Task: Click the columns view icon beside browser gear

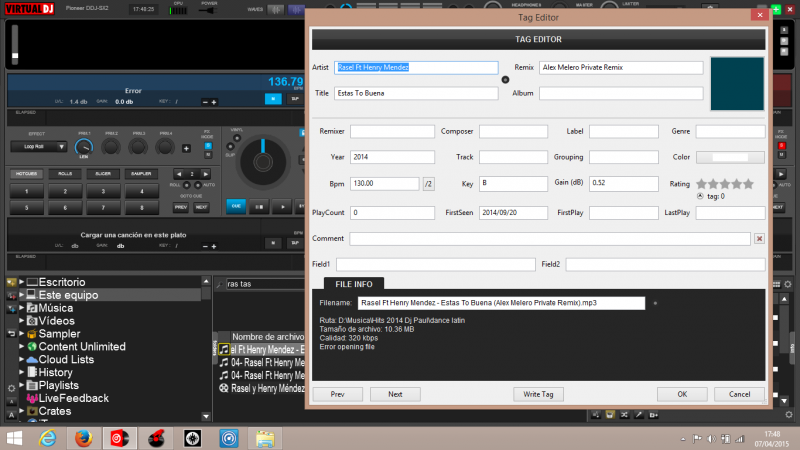Action: [x=777, y=284]
